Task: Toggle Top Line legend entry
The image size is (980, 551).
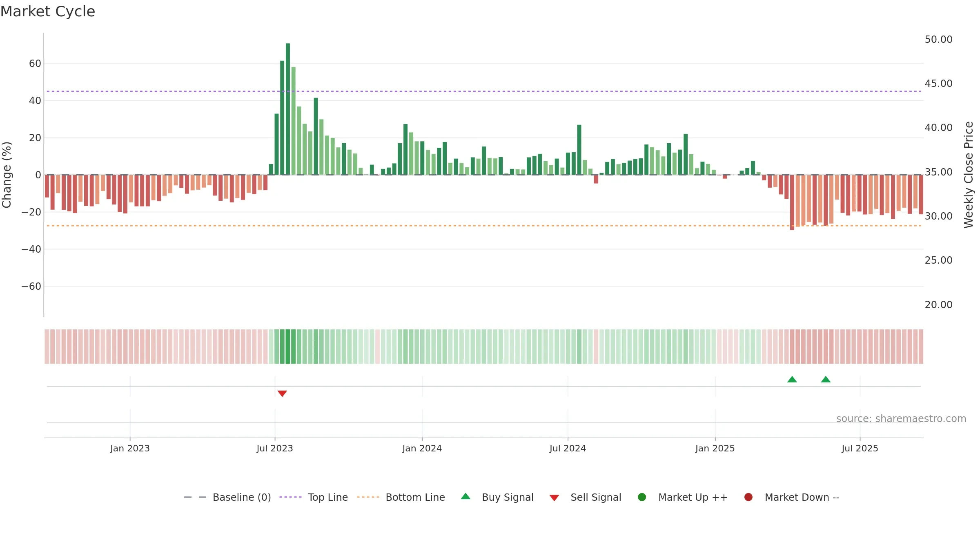Action: coord(314,497)
